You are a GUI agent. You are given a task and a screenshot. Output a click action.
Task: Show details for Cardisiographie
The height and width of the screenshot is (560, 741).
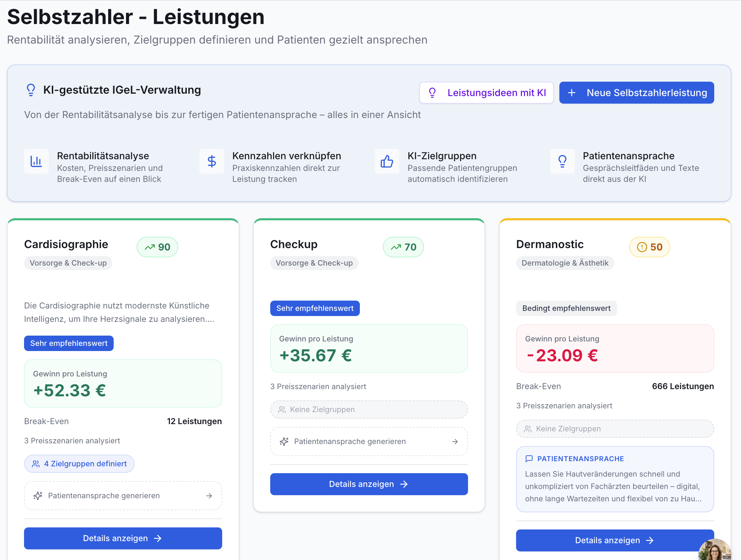123,538
